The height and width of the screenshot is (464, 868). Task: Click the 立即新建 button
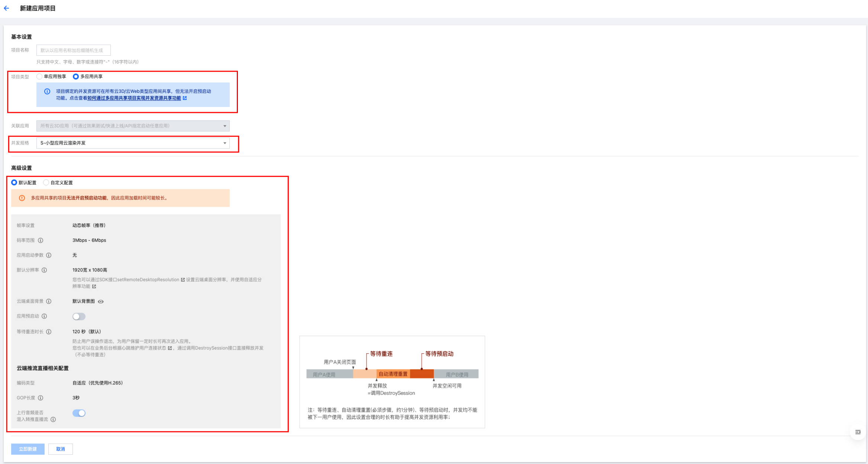(x=28, y=449)
